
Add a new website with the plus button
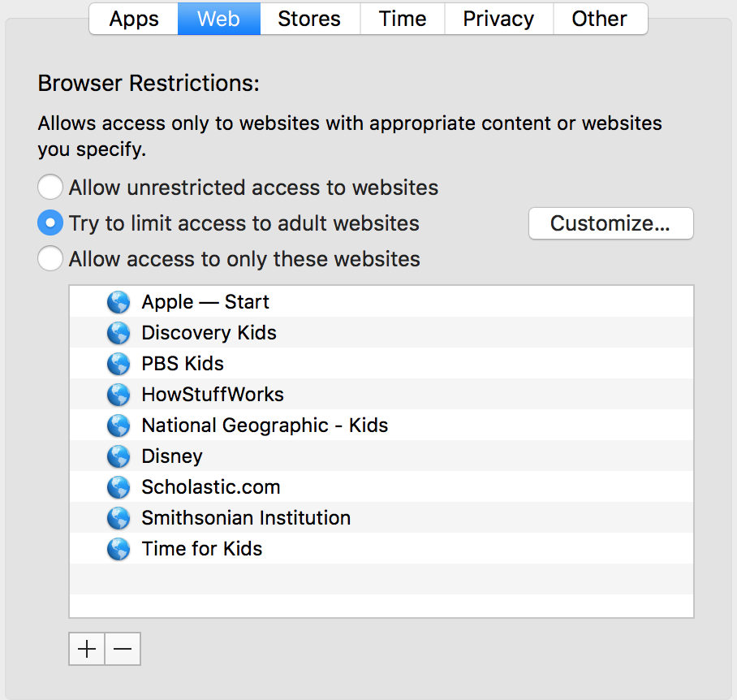86,649
